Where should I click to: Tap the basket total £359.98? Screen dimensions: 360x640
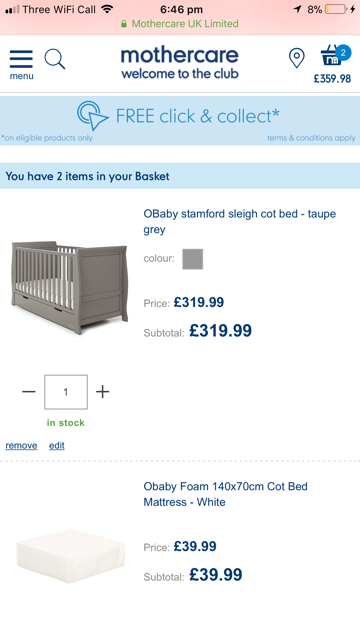click(x=332, y=79)
